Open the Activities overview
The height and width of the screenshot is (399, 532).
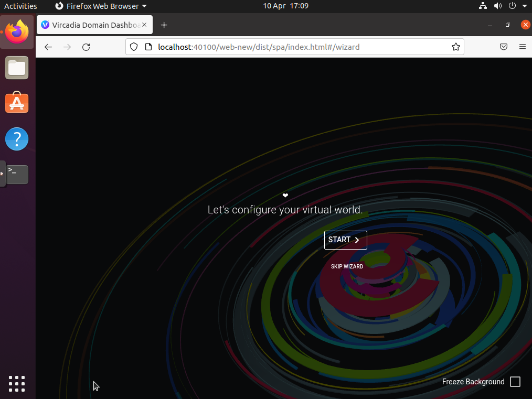pyautogui.click(x=20, y=6)
